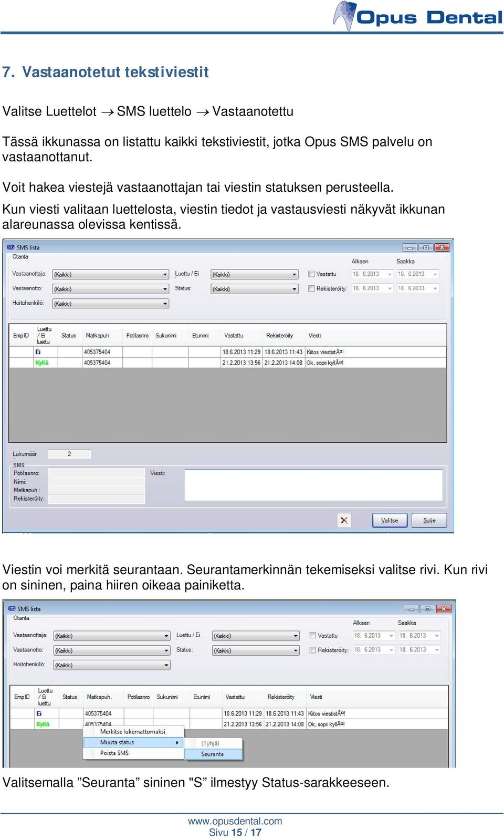Screen dimensions: 504x839
Task: Open the Vastaanotto dropdown in first SMS lista window
Action: click(x=111, y=289)
